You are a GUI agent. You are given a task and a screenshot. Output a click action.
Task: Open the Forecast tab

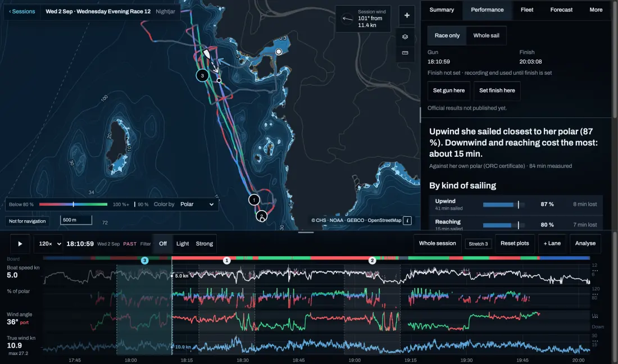561,10
